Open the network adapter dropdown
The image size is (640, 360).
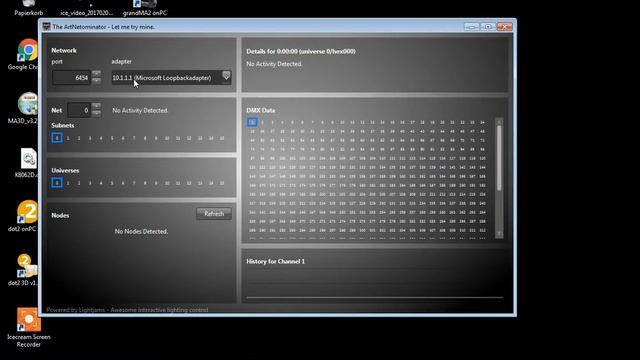pyautogui.click(x=226, y=76)
